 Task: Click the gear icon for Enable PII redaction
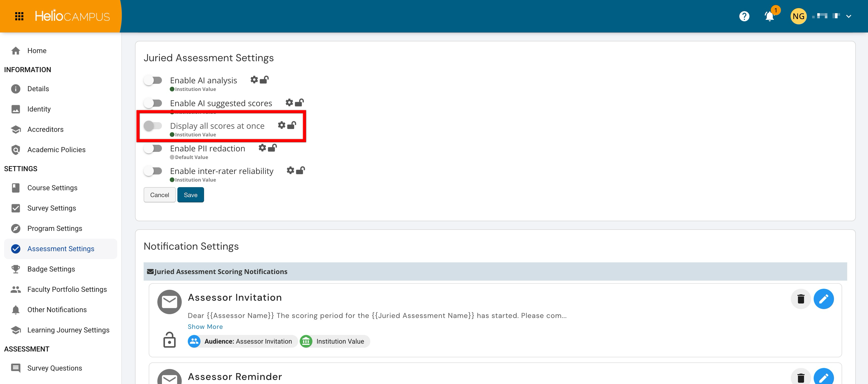pos(262,148)
